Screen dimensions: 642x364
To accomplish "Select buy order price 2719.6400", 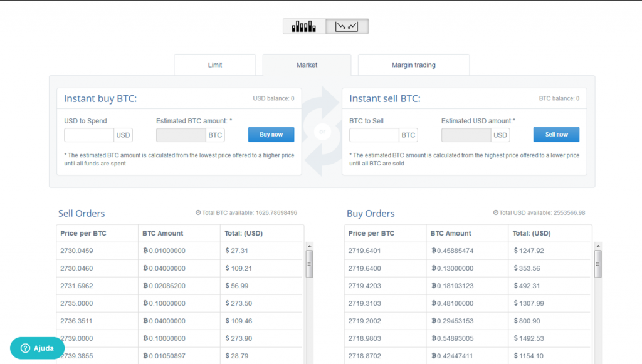I will click(365, 268).
